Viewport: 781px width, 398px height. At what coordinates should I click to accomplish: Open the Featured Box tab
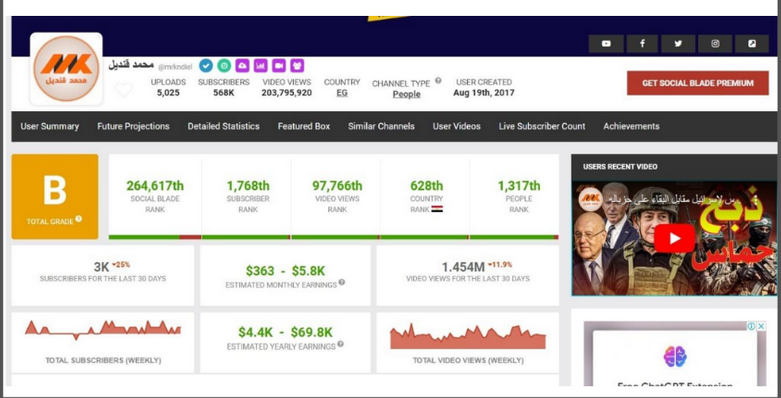point(304,127)
